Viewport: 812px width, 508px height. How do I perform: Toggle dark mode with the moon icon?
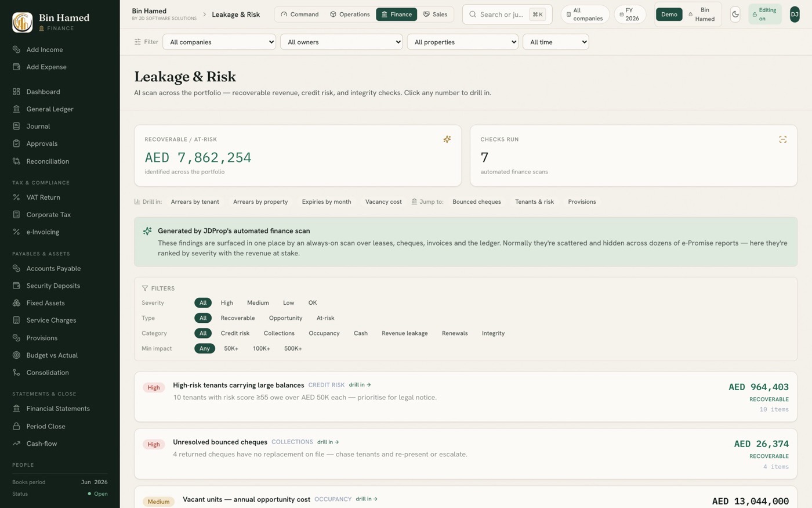[x=735, y=15]
